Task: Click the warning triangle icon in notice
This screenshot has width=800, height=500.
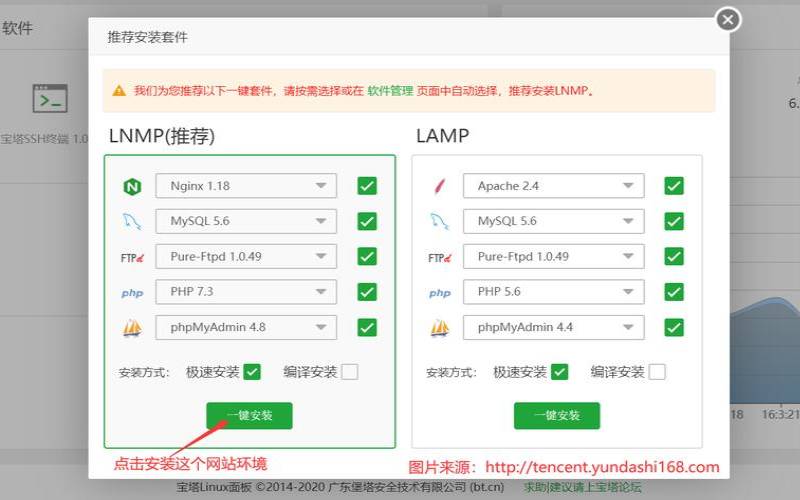Action: pyautogui.click(x=119, y=91)
